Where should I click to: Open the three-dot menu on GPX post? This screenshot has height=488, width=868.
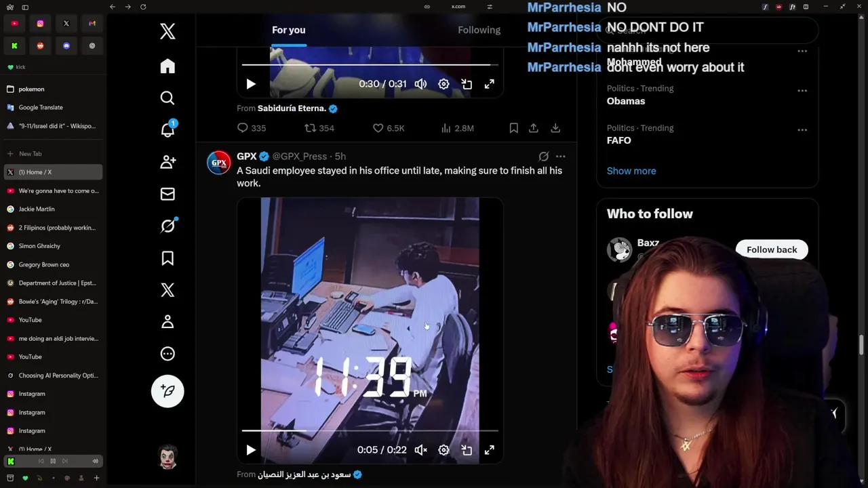click(x=560, y=157)
